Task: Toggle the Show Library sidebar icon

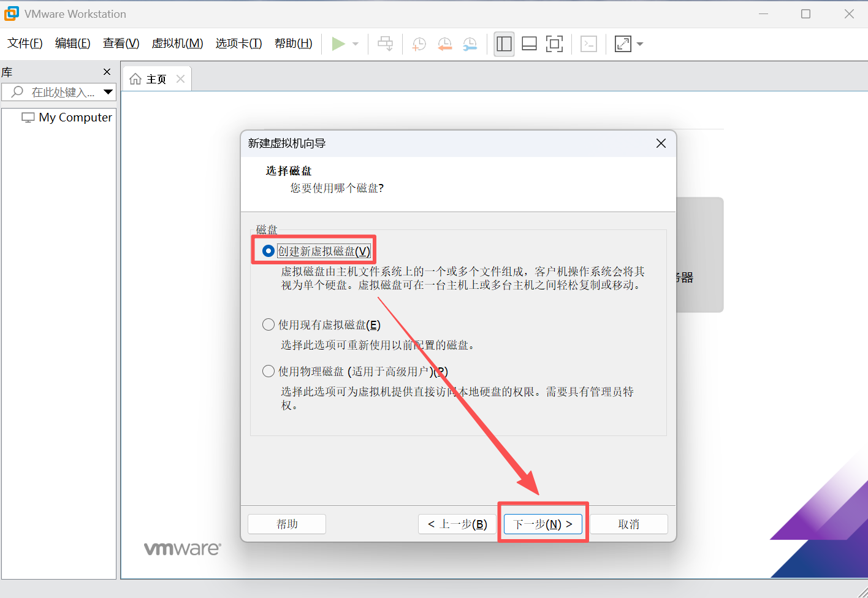Action: pos(504,44)
